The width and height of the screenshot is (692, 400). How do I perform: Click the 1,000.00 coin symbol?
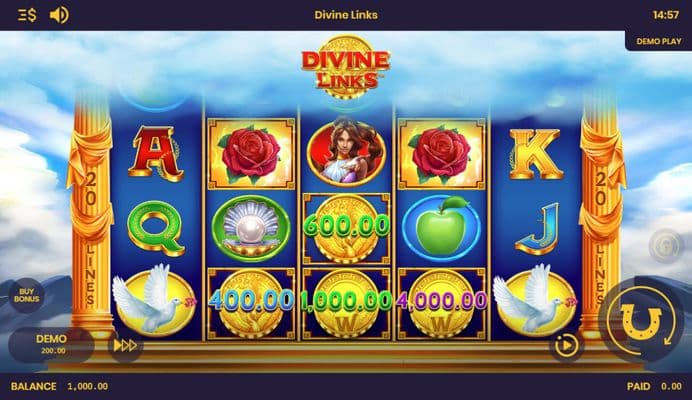[x=346, y=303]
